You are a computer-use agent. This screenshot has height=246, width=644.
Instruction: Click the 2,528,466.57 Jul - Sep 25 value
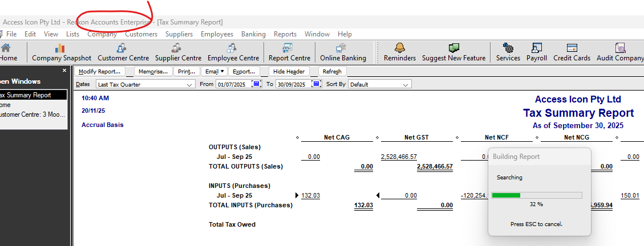(399, 157)
